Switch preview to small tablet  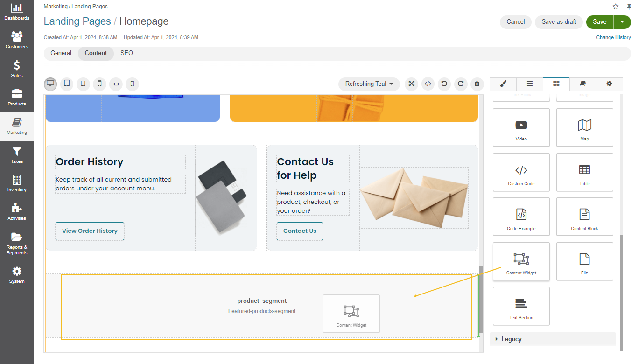(83, 84)
